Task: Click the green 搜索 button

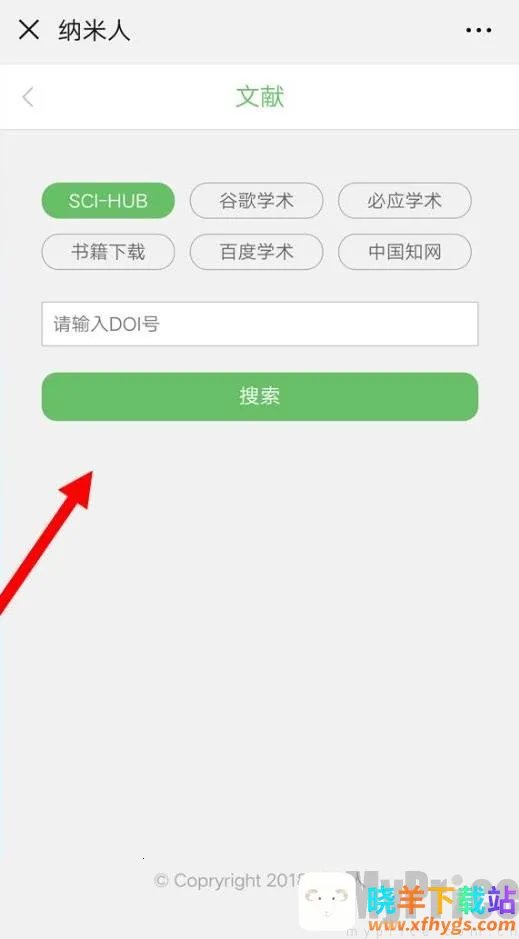Action: [260, 396]
